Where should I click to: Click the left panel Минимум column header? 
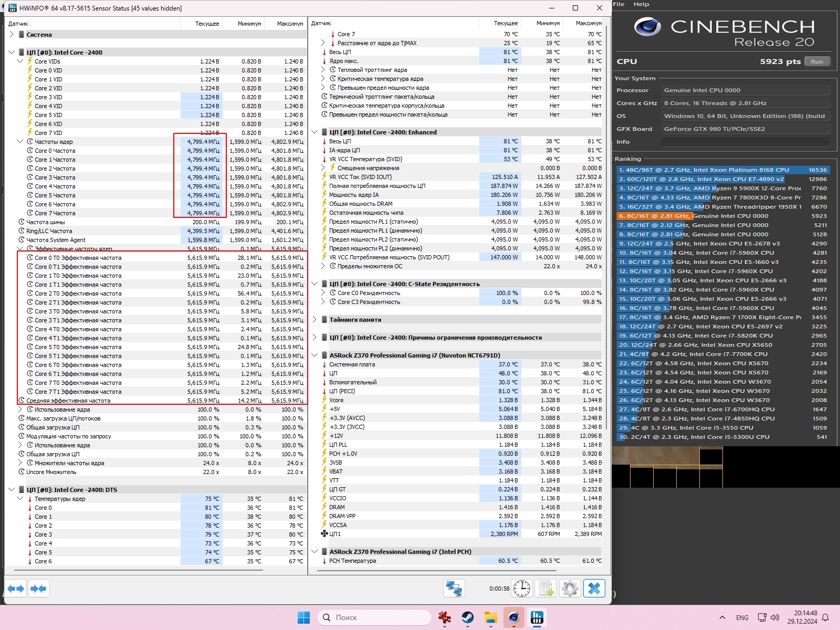tap(243, 24)
